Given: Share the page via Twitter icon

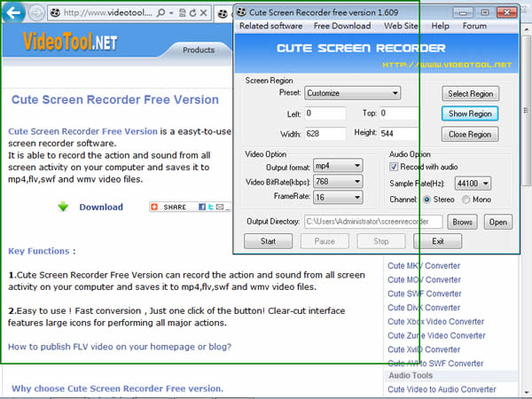Looking at the screenshot, I should [211, 207].
